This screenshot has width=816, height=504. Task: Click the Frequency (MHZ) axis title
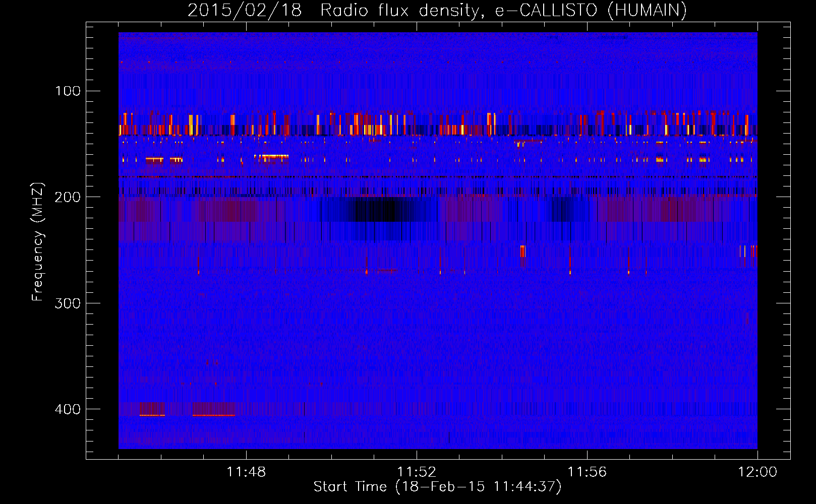click(x=38, y=242)
